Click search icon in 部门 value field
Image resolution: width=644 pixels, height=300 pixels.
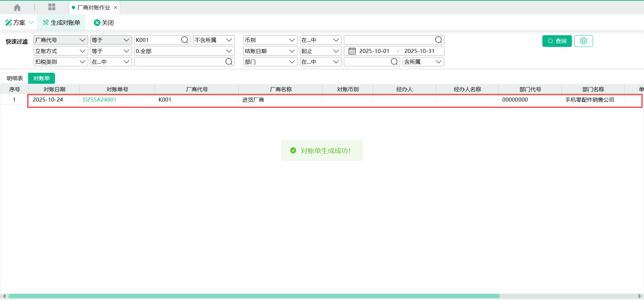394,62
